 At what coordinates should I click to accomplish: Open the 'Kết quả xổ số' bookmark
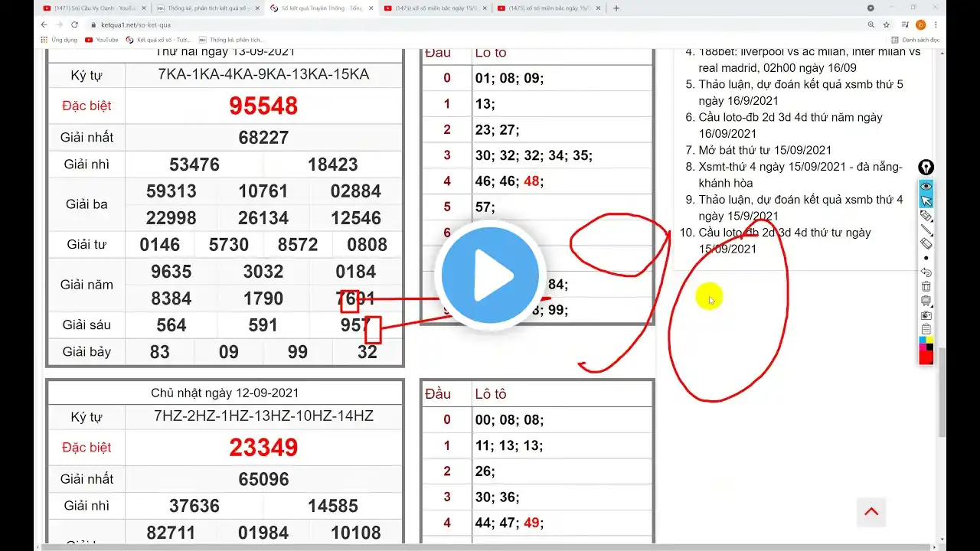158,40
